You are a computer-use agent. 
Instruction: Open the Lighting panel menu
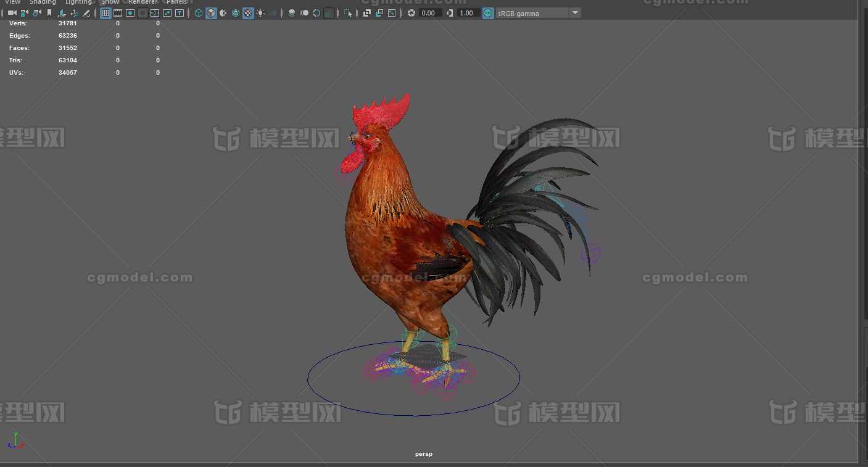(78, 2)
